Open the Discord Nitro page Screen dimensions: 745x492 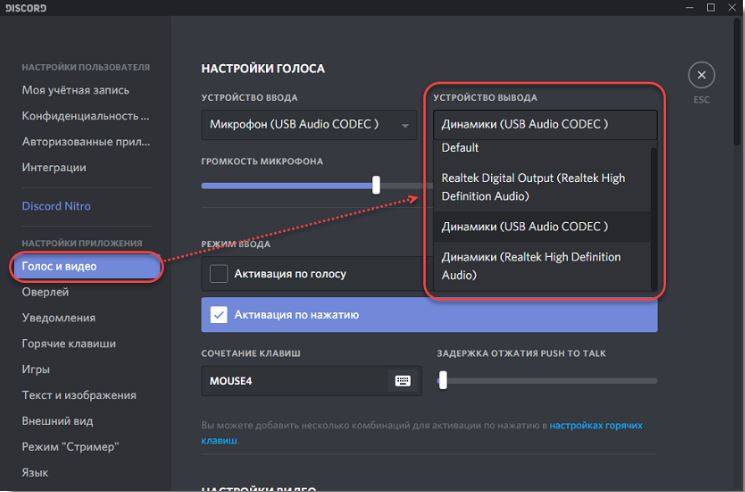pos(56,206)
